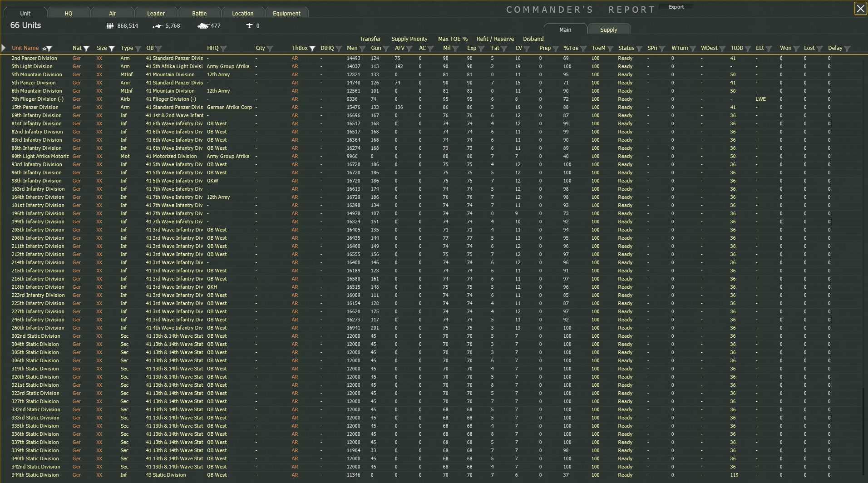
Task: Sort by the Unit Name column header
Action: click(25, 48)
